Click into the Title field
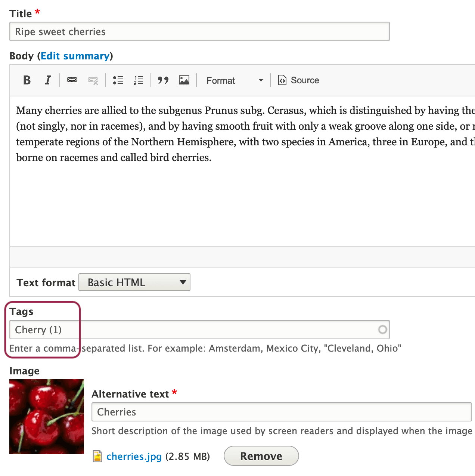Image resolution: width=475 pixels, height=476 pixels. pos(199,32)
